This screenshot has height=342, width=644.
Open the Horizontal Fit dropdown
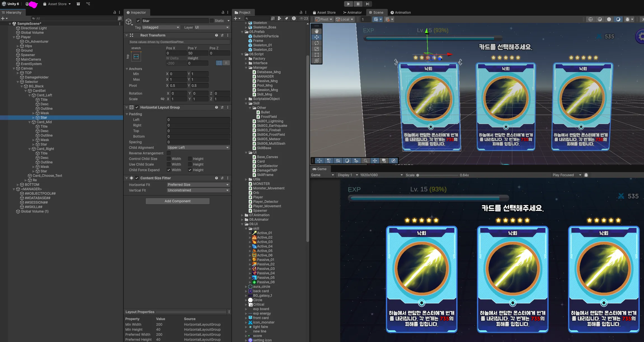pos(198,185)
